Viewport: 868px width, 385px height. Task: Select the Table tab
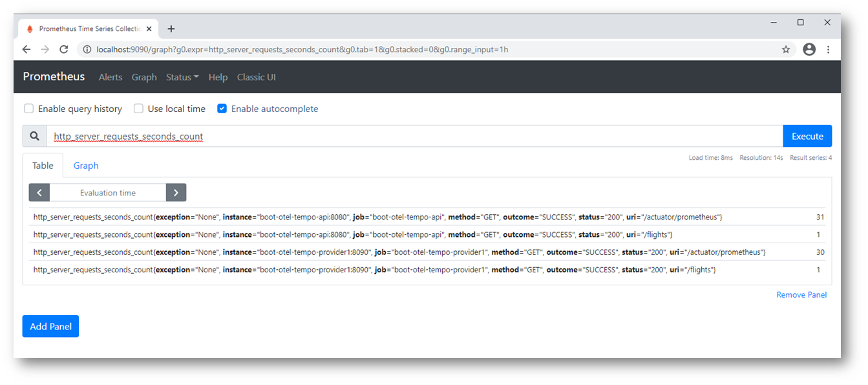point(43,166)
